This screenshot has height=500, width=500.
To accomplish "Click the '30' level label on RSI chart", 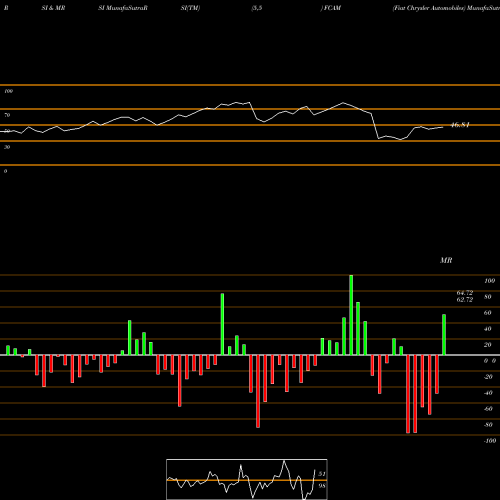I will click(x=7, y=147).
